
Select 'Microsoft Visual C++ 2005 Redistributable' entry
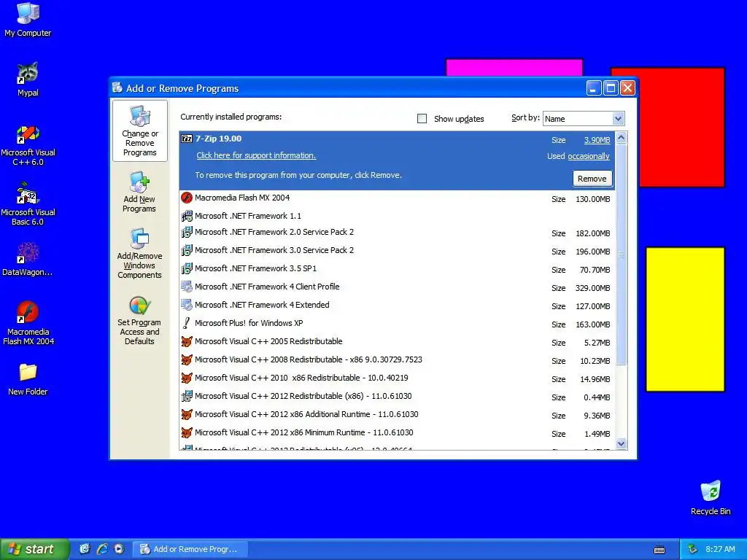(268, 341)
